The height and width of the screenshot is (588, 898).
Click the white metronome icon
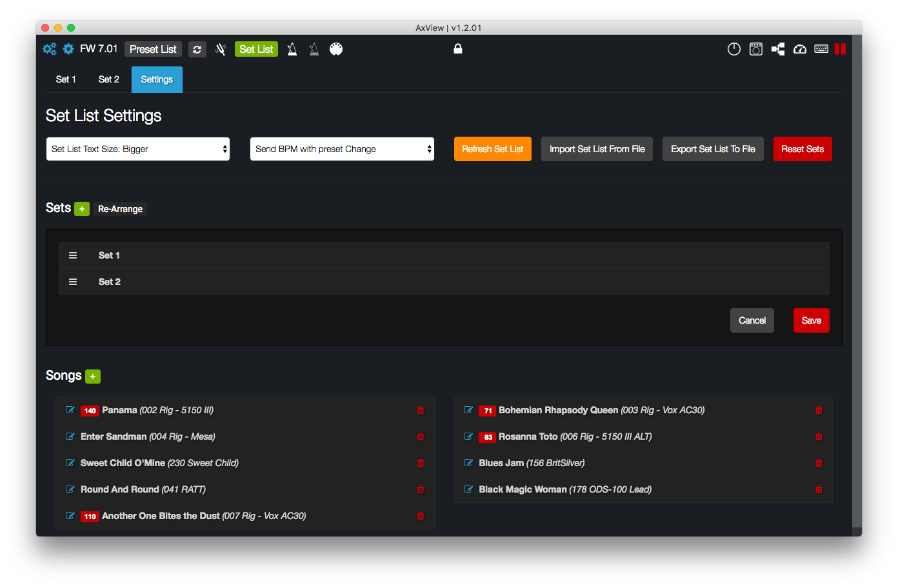pos(292,49)
